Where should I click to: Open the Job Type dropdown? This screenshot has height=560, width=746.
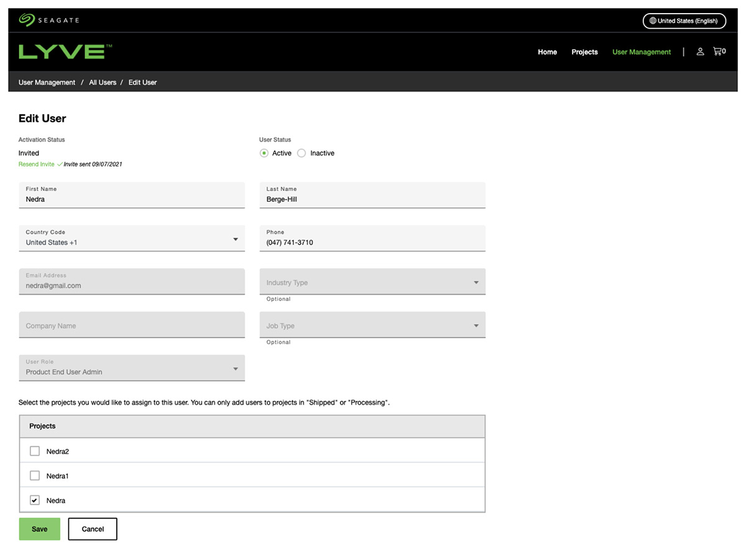click(x=476, y=325)
